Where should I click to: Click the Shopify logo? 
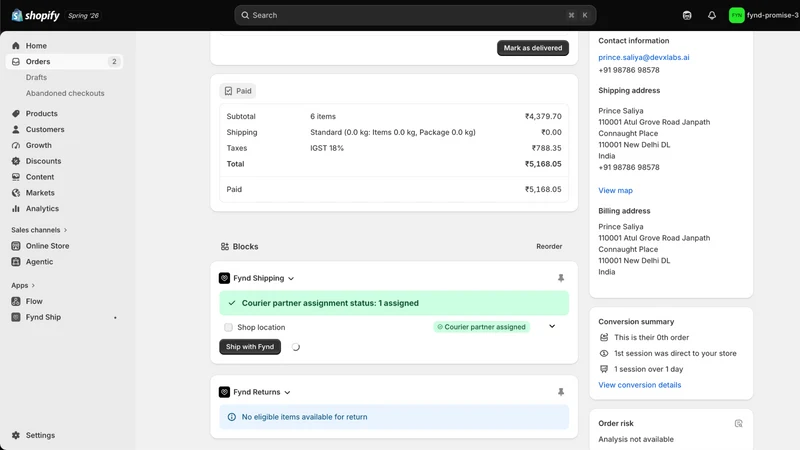(x=35, y=15)
